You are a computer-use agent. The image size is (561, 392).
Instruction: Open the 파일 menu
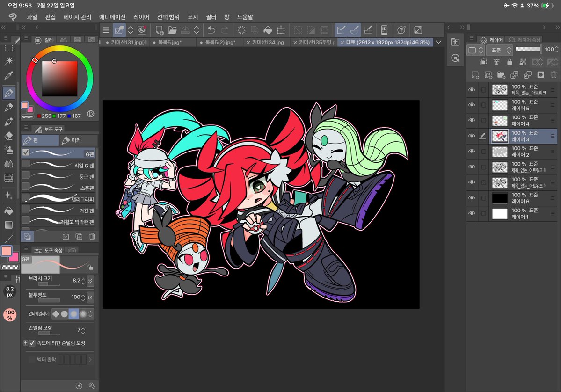coord(32,17)
